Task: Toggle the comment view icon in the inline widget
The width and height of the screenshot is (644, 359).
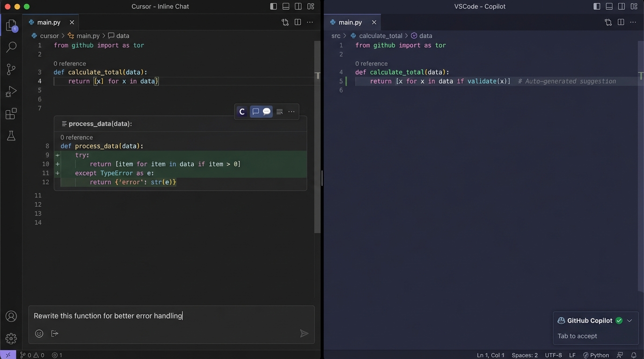Action: click(256, 111)
